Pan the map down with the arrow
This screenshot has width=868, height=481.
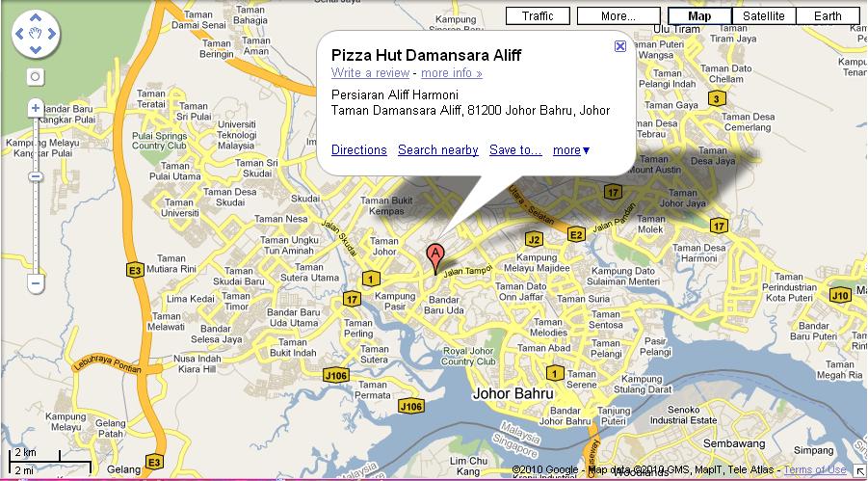pyautogui.click(x=36, y=50)
